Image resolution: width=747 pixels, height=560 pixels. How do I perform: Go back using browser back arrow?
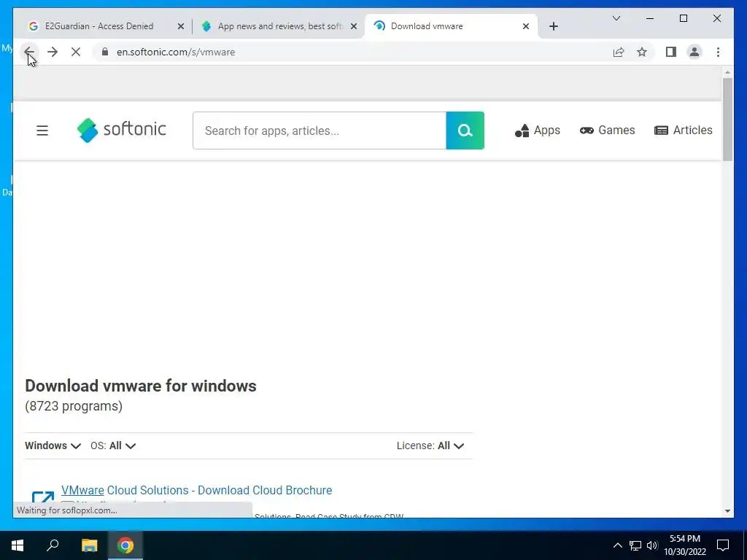pos(29,52)
